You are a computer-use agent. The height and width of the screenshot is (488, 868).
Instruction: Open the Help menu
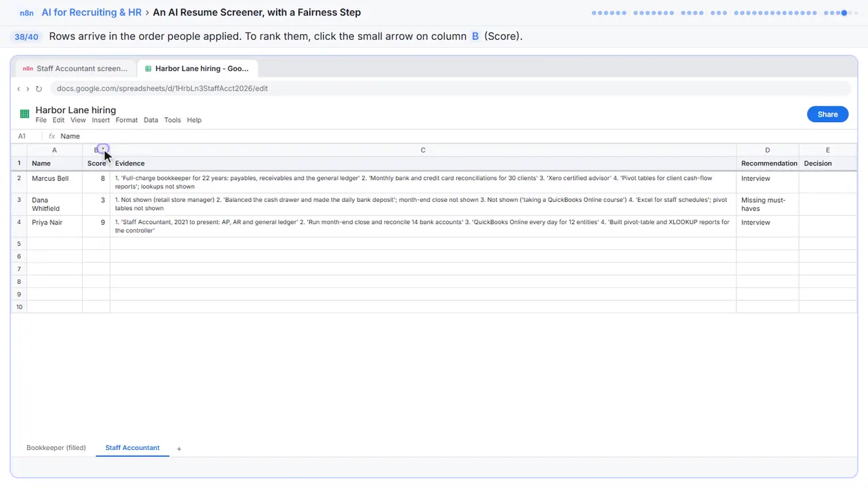[194, 120]
